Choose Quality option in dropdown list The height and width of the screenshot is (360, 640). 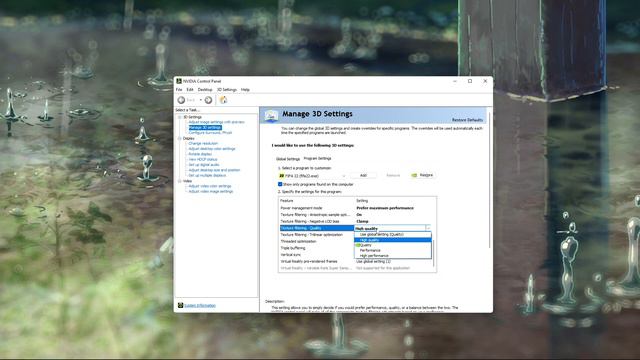click(x=392, y=245)
